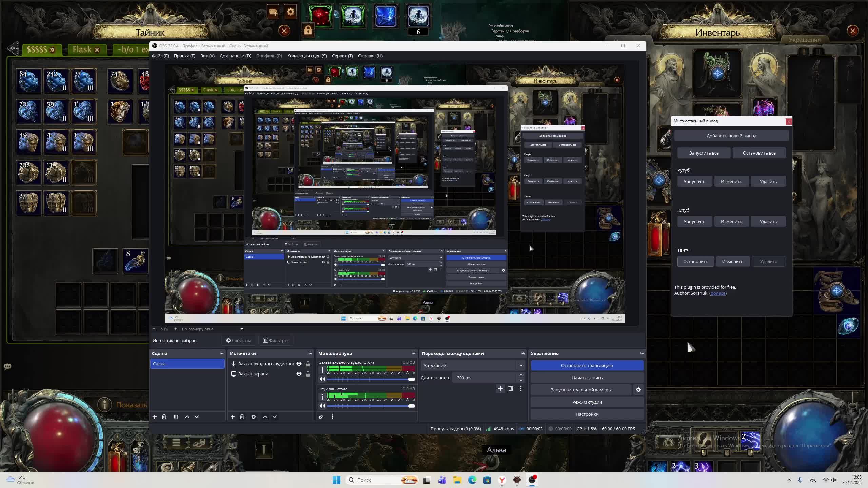This screenshot has width=868, height=488.
Task: Open virtual camera settings gear icon
Action: [x=638, y=390]
